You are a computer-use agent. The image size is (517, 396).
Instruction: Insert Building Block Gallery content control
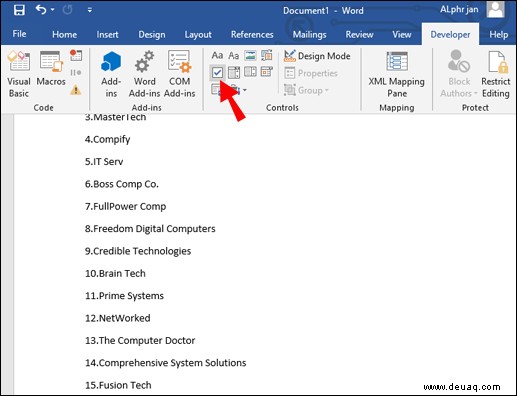[x=267, y=55]
